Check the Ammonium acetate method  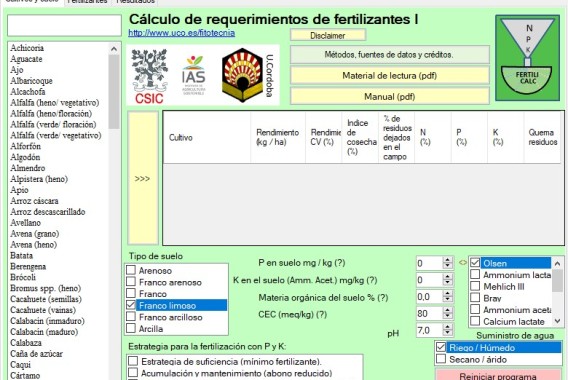pos(475,309)
